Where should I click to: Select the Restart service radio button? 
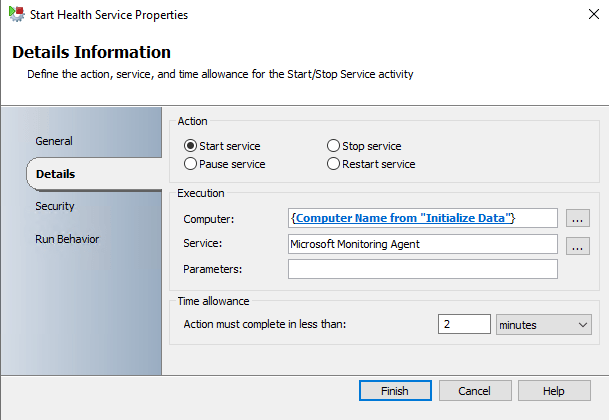pyautogui.click(x=334, y=164)
